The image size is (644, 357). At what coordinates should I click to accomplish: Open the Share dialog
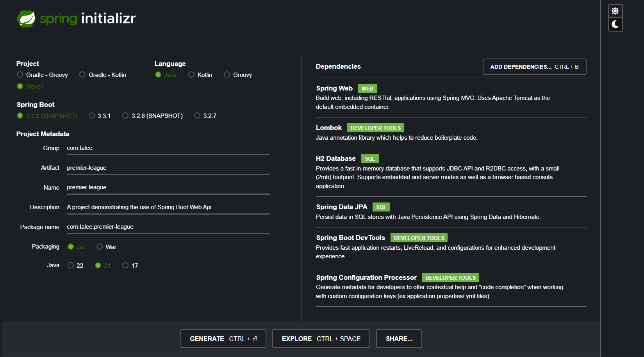(x=399, y=339)
